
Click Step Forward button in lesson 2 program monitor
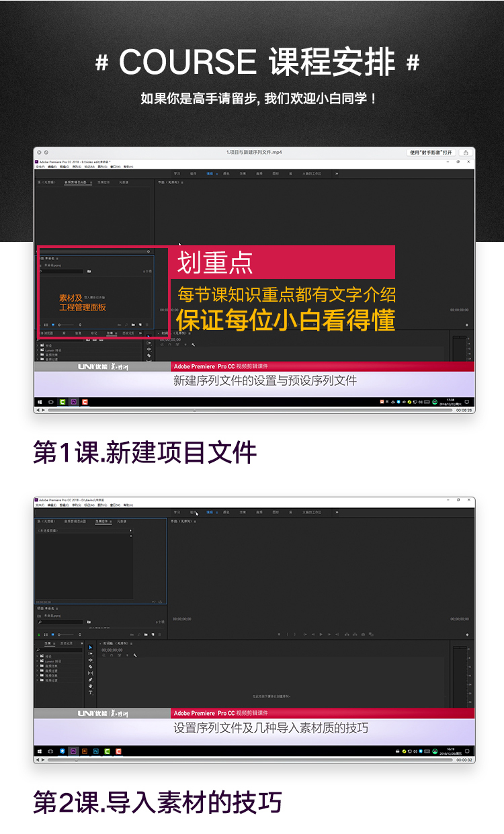[x=329, y=634]
